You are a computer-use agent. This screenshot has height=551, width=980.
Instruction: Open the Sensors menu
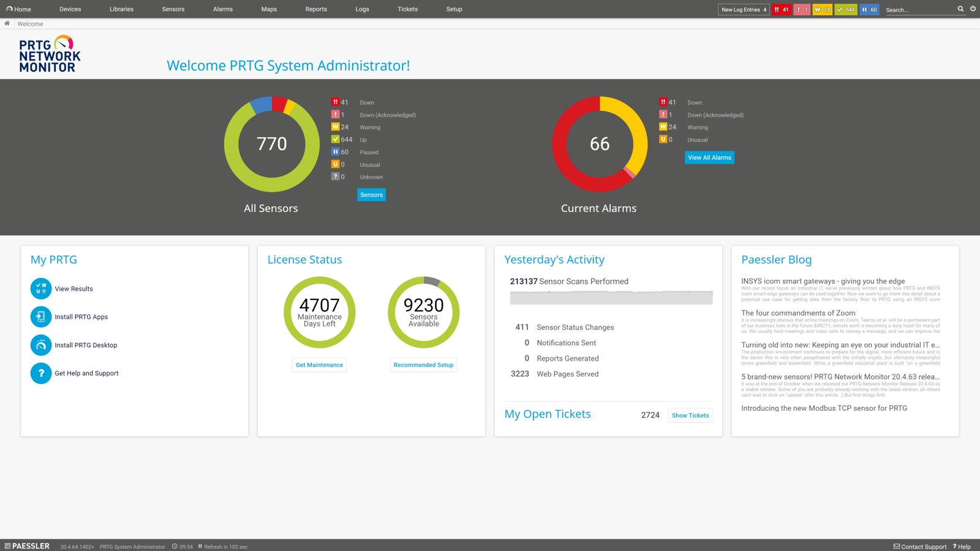[x=173, y=9]
